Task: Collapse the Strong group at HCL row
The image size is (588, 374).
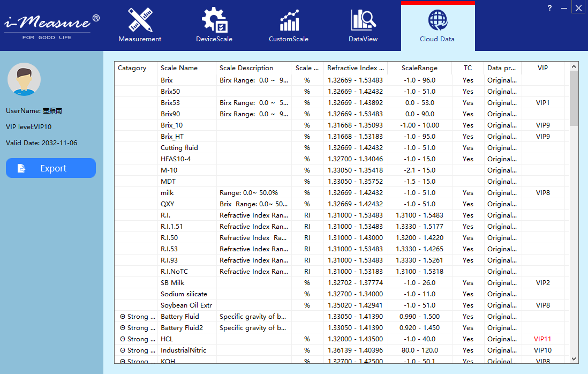Action: pyautogui.click(x=123, y=339)
